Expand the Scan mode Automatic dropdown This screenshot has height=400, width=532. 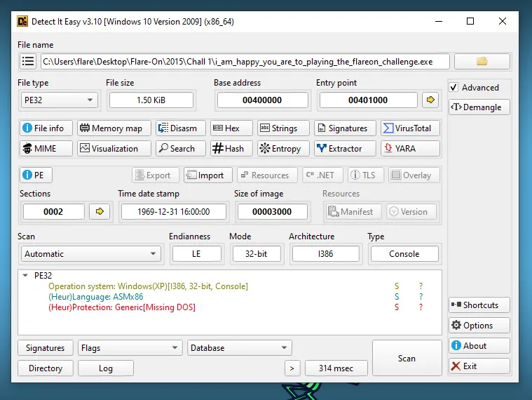pyautogui.click(x=90, y=254)
